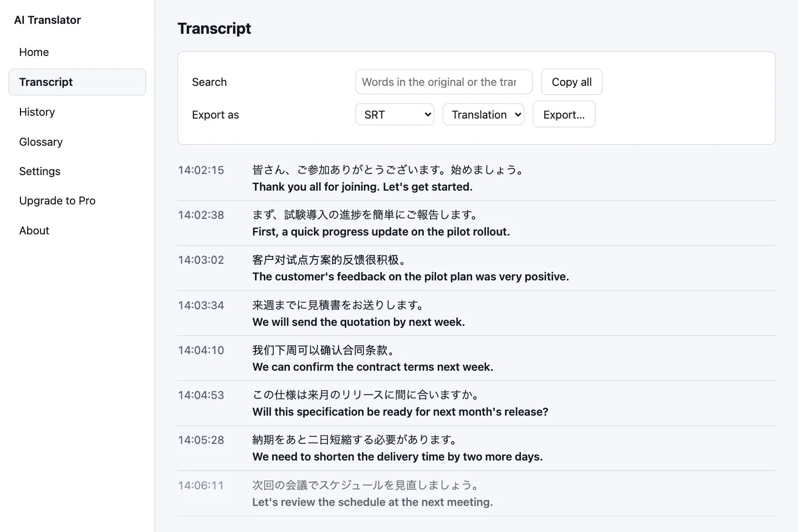Click the Export... button
Viewport: 798px width, 532px height.
pyautogui.click(x=564, y=115)
